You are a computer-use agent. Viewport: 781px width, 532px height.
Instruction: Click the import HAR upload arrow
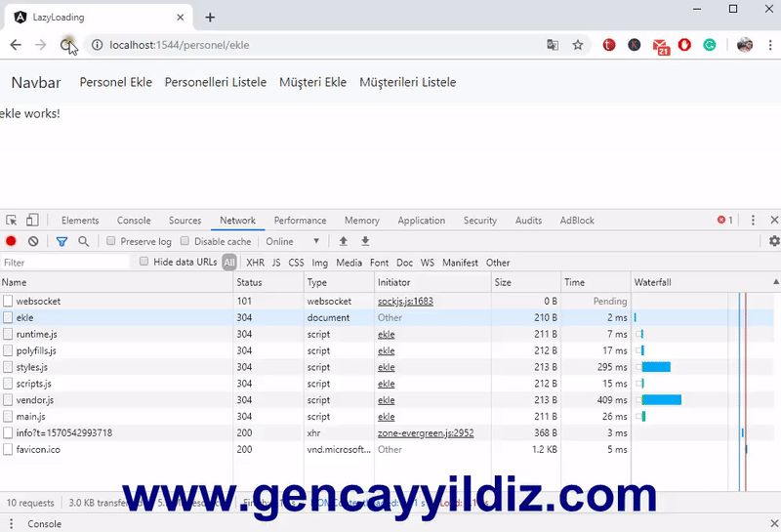click(343, 241)
